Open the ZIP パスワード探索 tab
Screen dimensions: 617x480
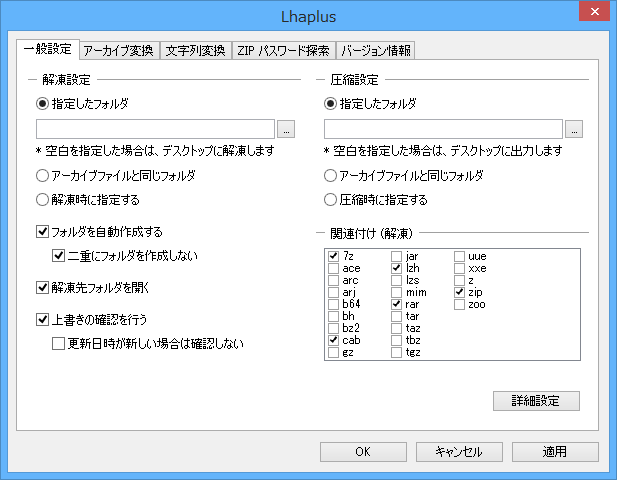click(283, 50)
